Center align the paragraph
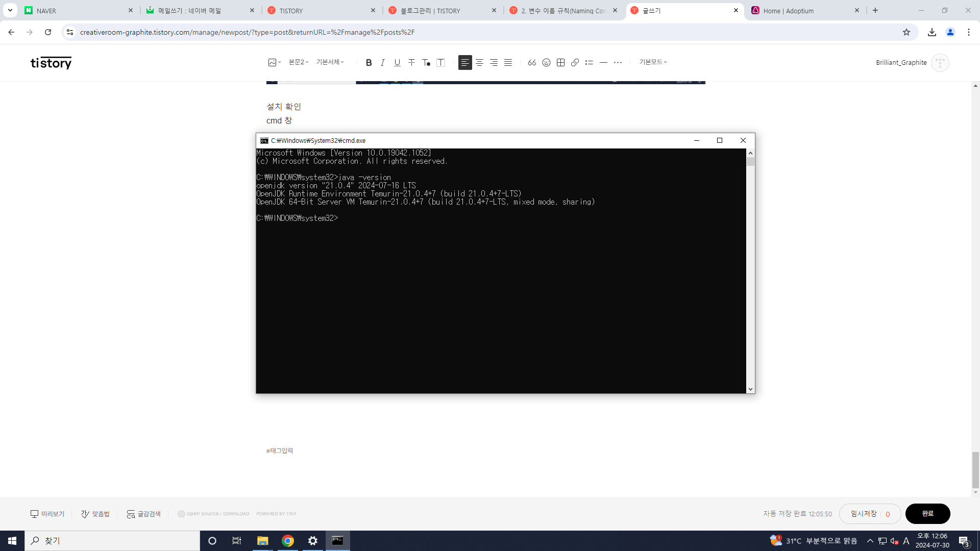 [479, 62]
